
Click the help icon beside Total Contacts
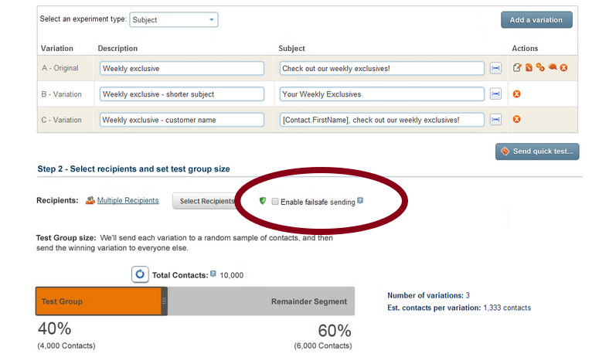coord(213,274)
